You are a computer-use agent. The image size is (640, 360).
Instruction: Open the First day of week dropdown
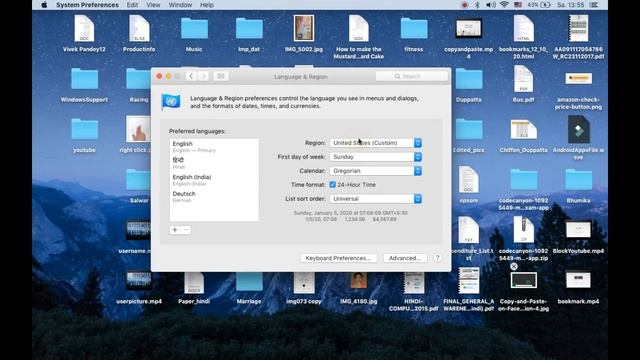[376, 157]
